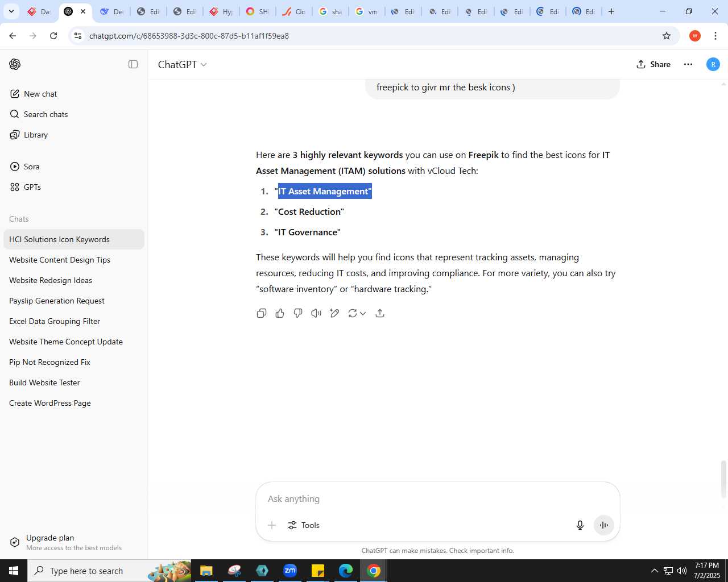
Task: Open Payslip Generation Request chat
Action: (x=74, y=301)
